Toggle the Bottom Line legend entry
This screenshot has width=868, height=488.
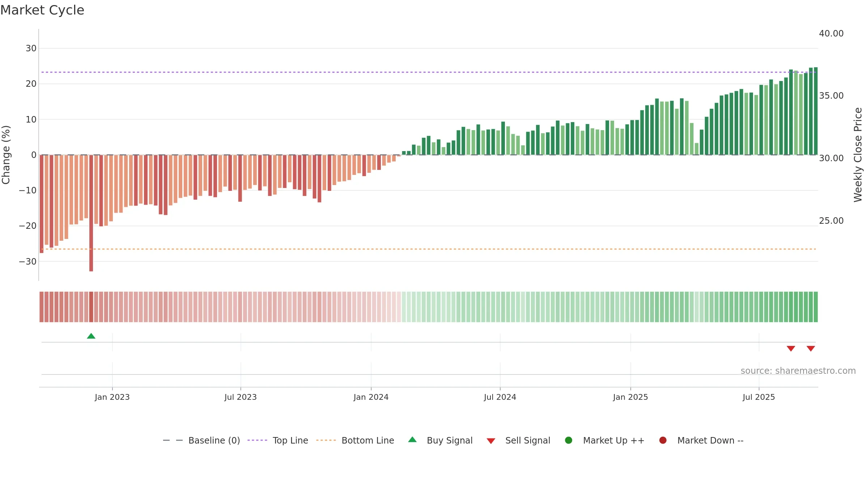(x=355, y=440)
